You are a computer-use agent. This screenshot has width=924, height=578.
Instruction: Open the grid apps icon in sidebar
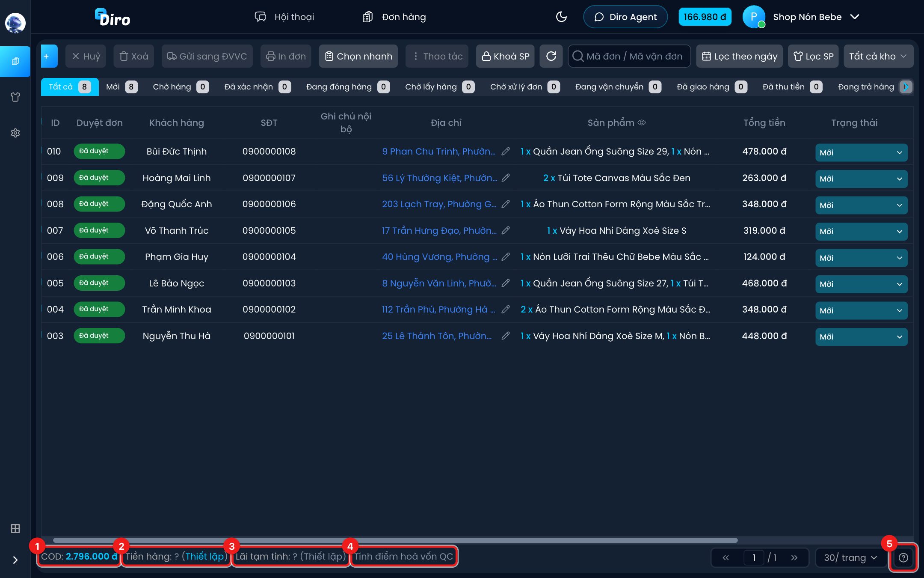pos(15,528)
